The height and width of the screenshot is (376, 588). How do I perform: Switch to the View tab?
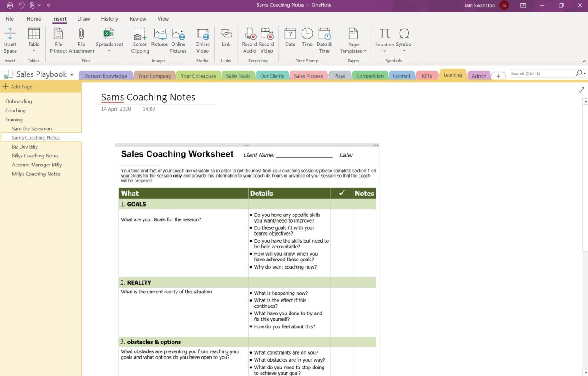coord(163,19)
